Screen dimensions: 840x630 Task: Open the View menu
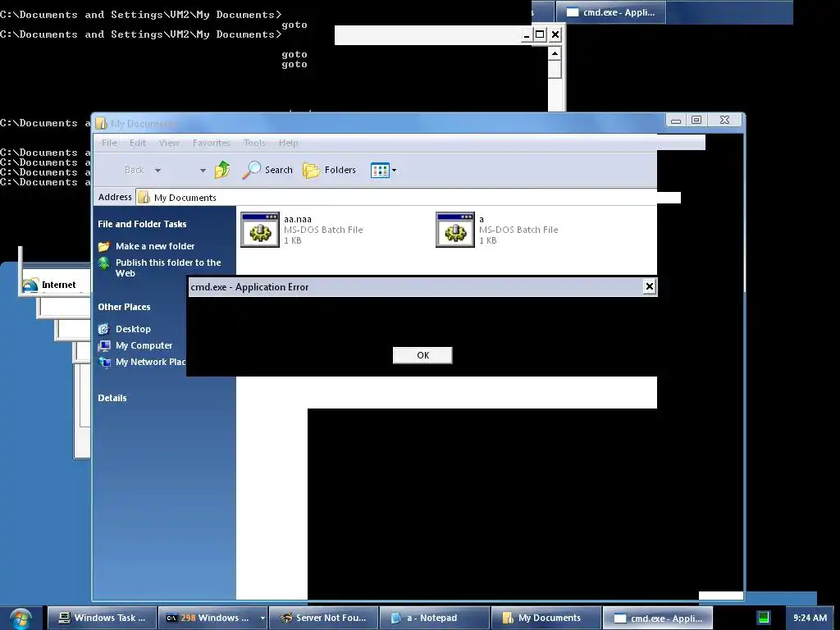point(169,143)
